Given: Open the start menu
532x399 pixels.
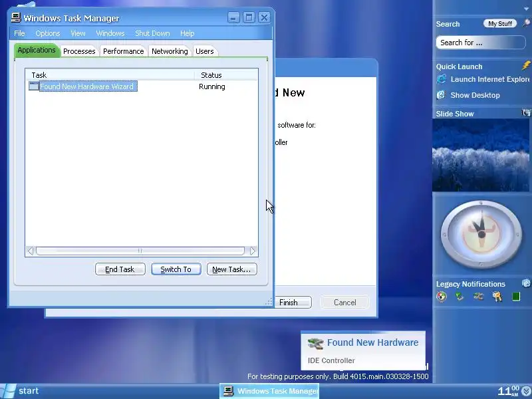Looking at the screenshot, I should coord(21,391).
